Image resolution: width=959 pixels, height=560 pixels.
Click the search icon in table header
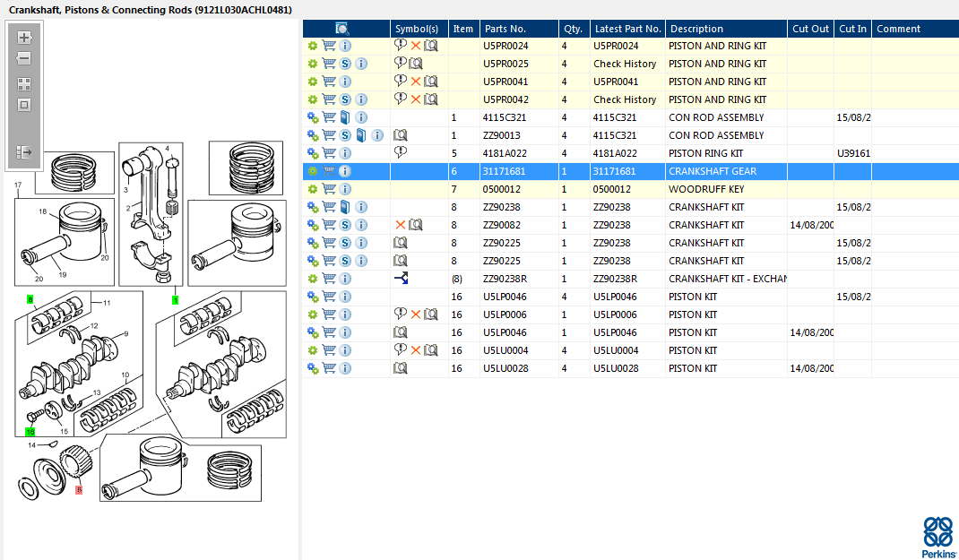coord(342,29)
